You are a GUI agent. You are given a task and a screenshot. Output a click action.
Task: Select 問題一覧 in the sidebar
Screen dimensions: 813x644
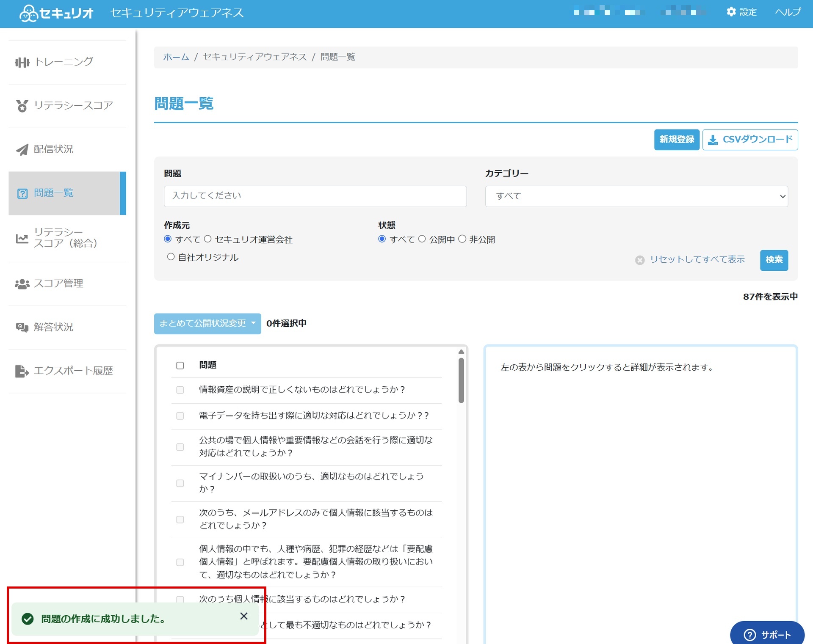click(x=67, y=193)
